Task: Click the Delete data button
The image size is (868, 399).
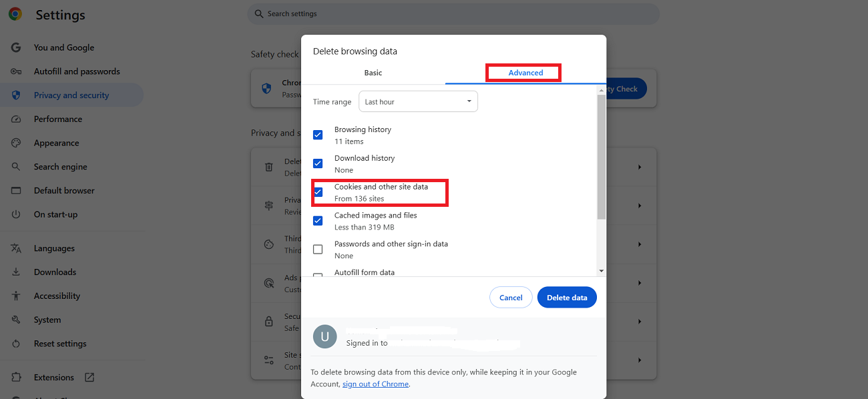Action: [567, 297]
